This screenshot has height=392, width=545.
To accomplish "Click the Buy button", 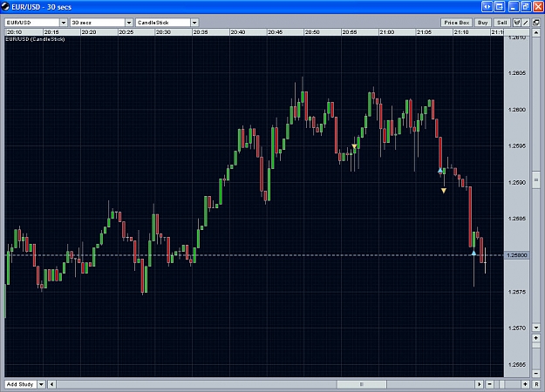I will point(482,23).
